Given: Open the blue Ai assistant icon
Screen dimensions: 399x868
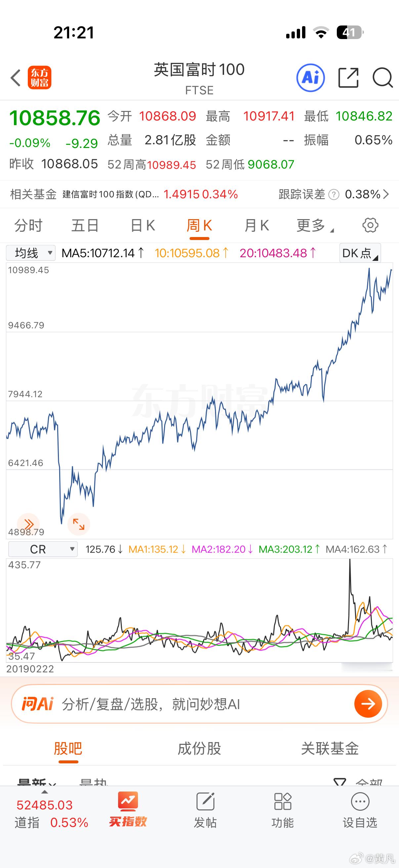Looking at the screenshot, I should [x=310, y=78].
